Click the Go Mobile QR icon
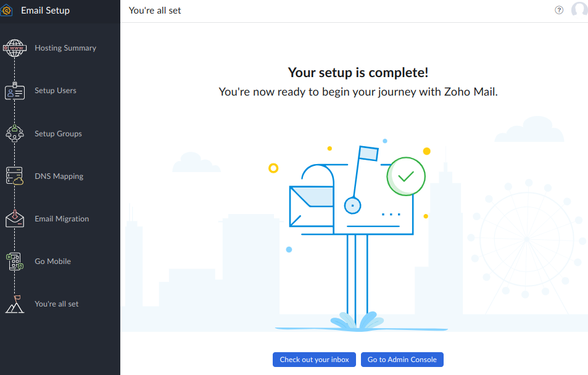The width and height of the screenshot is (588, 375). click(x=14, y=262)
